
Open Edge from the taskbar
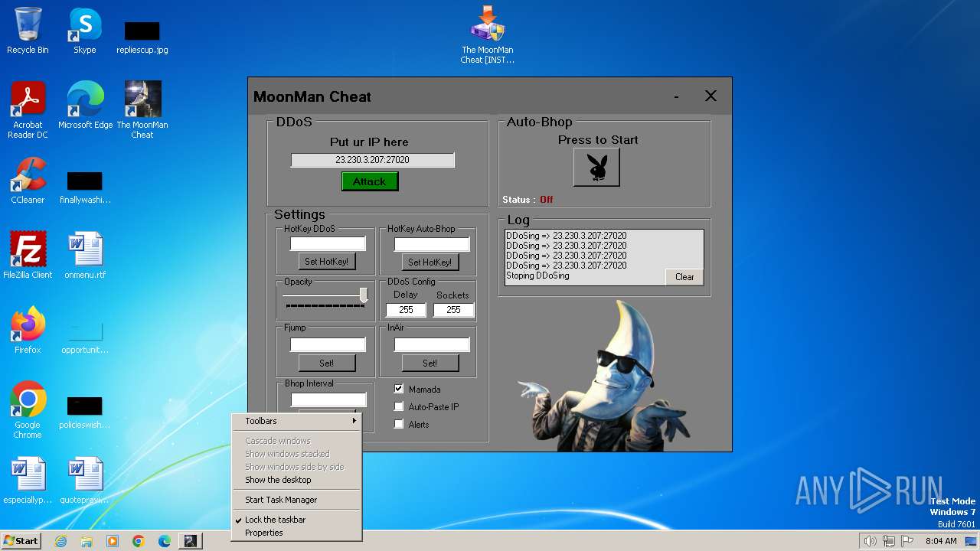pyautogui.click(x=165, y=541)
